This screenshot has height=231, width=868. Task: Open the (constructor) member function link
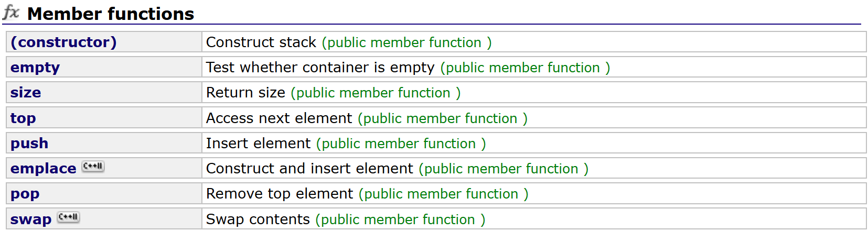[63, 42]
